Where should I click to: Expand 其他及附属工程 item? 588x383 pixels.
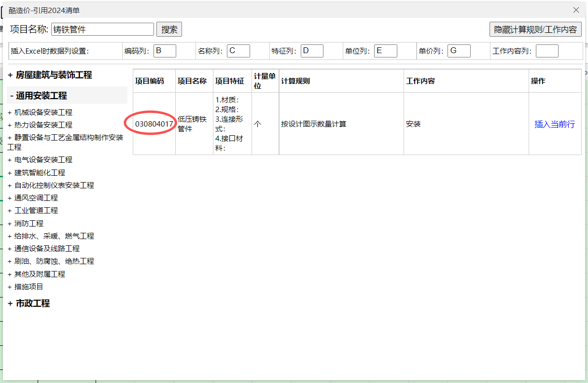pyautogui.click(x=36, y=274)
